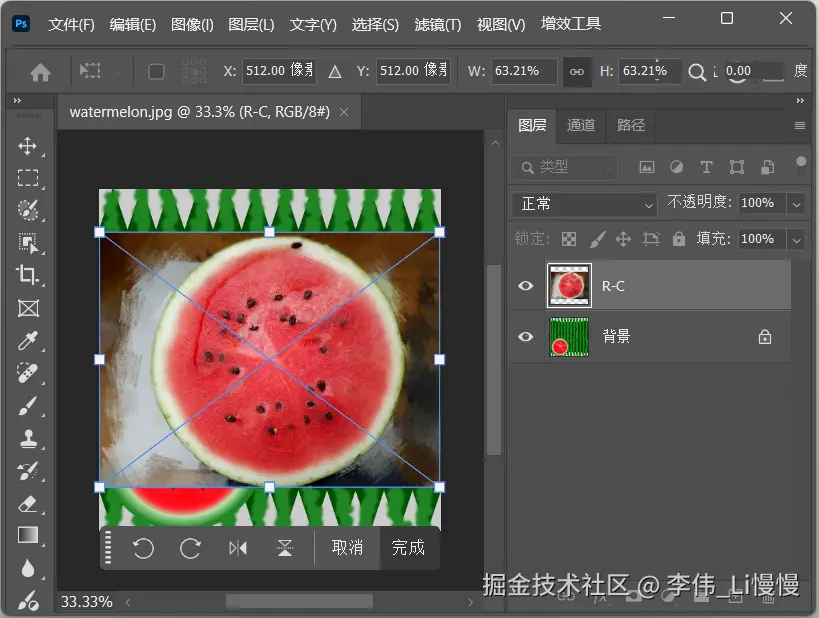Click 取消 to cancel the transform
The height and width of the screenshot is (618, 819).
click(x=347, y=548)
